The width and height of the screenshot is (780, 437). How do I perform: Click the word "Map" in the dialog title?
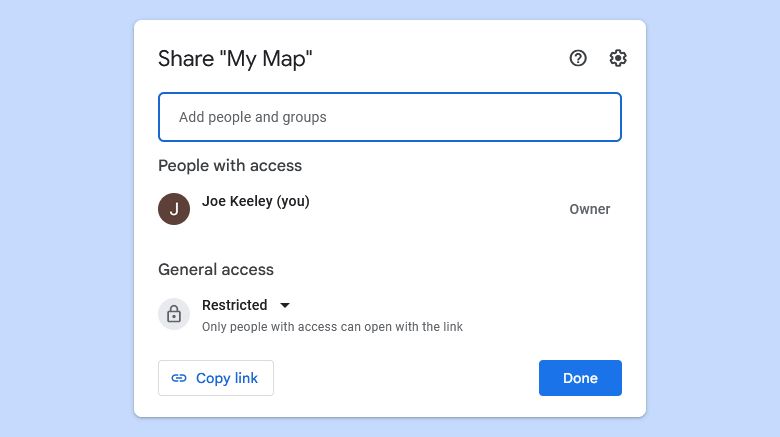pyautogui.click(x=283, y=59)
